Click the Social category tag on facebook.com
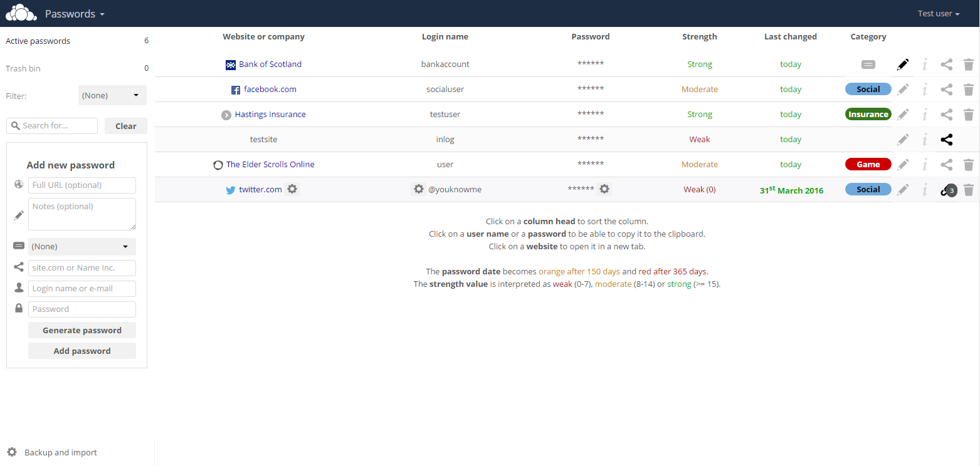Screen dimensions: 980x466 868,89
